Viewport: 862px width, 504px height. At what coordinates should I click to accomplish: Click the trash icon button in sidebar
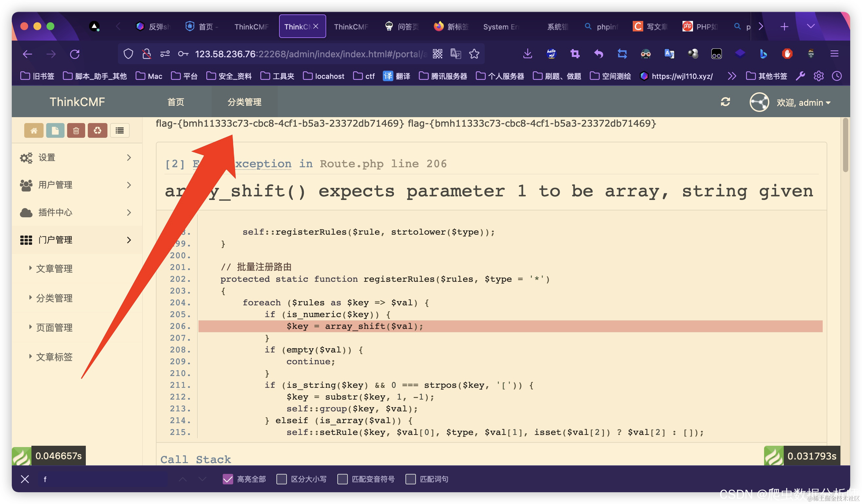coord(76,130)
